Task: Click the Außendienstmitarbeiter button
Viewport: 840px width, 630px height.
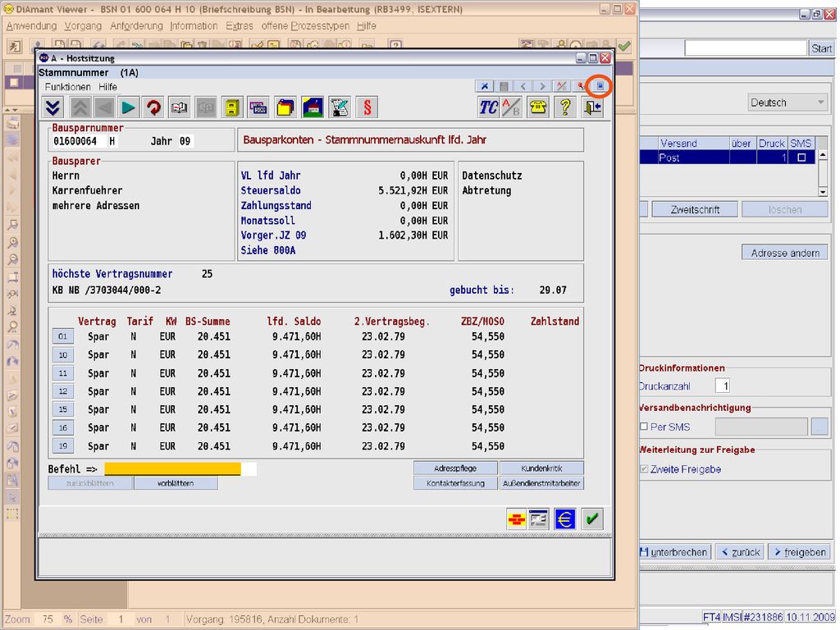Action: click(541, 483)
